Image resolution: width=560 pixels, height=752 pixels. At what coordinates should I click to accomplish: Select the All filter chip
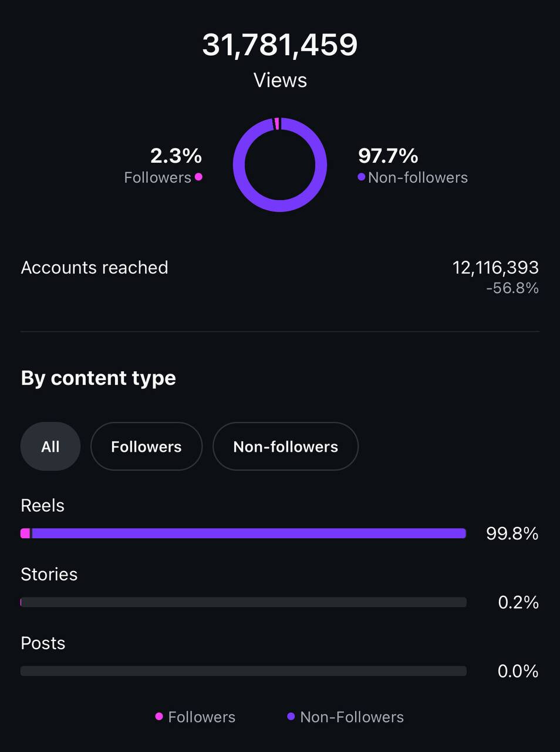point(50,446)
